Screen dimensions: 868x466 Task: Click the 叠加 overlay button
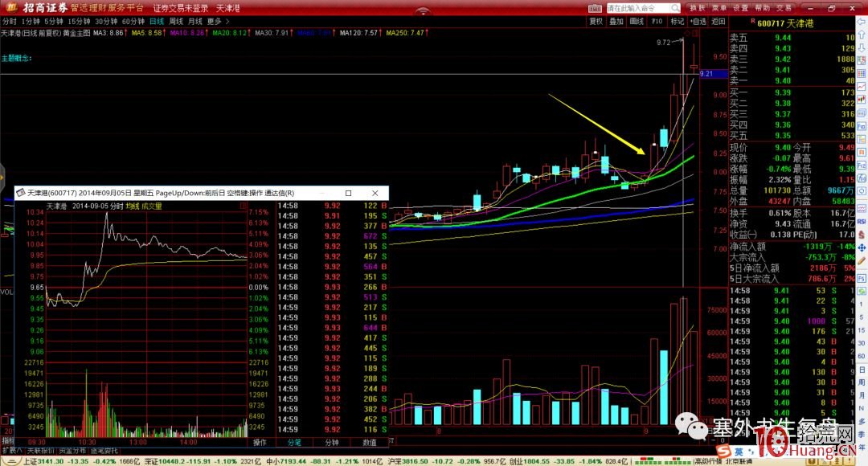pos(616,22)
